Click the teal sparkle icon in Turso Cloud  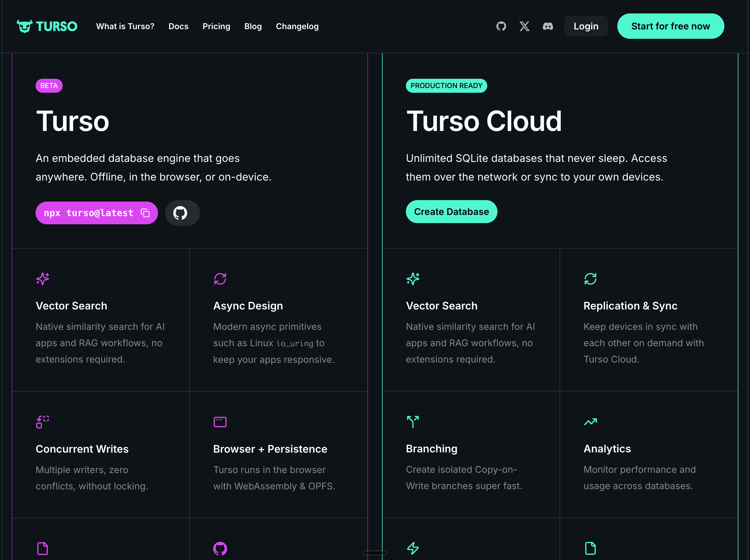413,279
